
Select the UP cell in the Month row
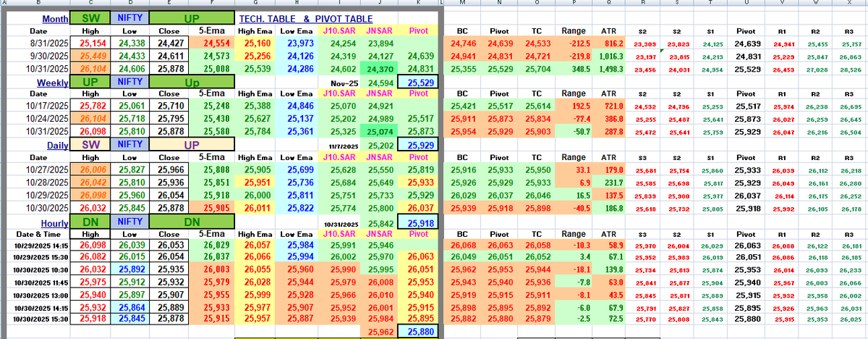[191, 20]
